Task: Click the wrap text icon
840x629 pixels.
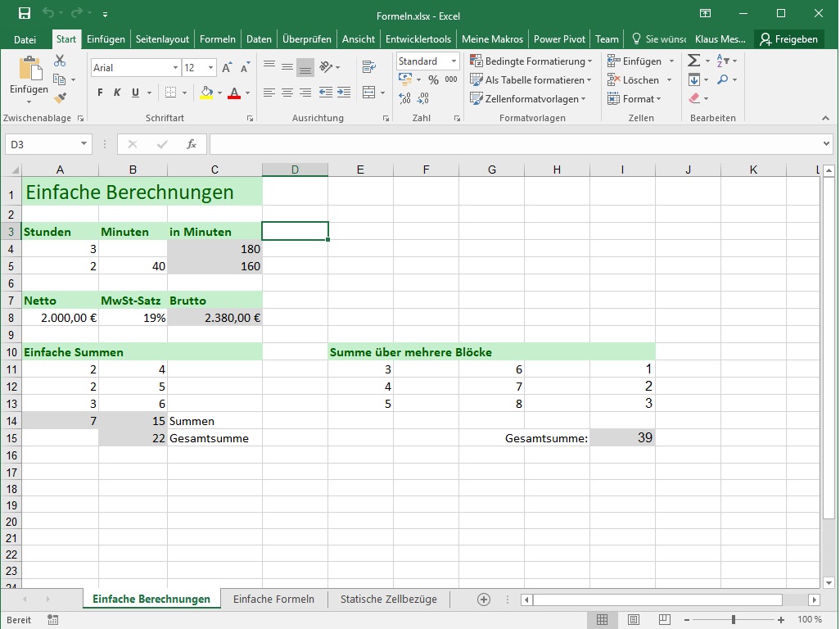Action: click(x=369, y=67)
